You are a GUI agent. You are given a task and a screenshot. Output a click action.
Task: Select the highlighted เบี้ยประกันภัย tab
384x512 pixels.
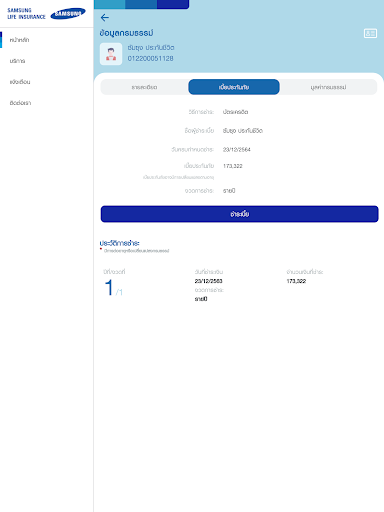(234, 87)
